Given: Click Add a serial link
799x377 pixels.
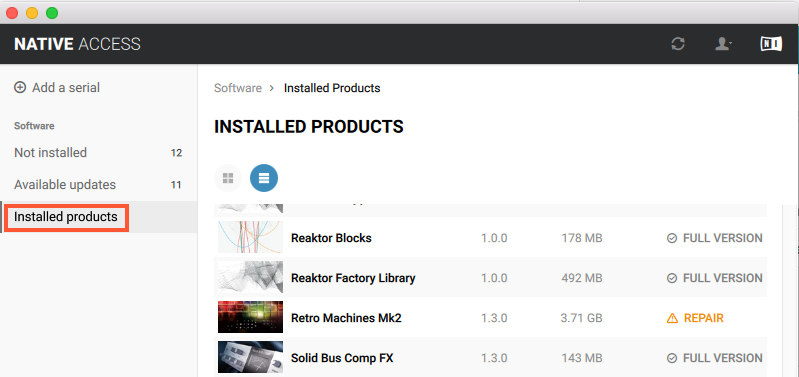Looking at the screenshot, I should 66,88.
